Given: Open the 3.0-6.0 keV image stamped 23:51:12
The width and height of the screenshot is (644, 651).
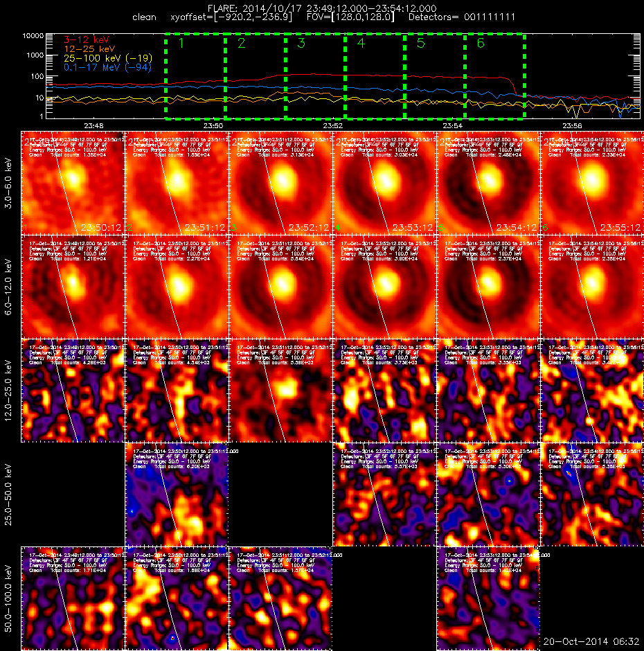Looking at the screenshot, I should point(177,183).
